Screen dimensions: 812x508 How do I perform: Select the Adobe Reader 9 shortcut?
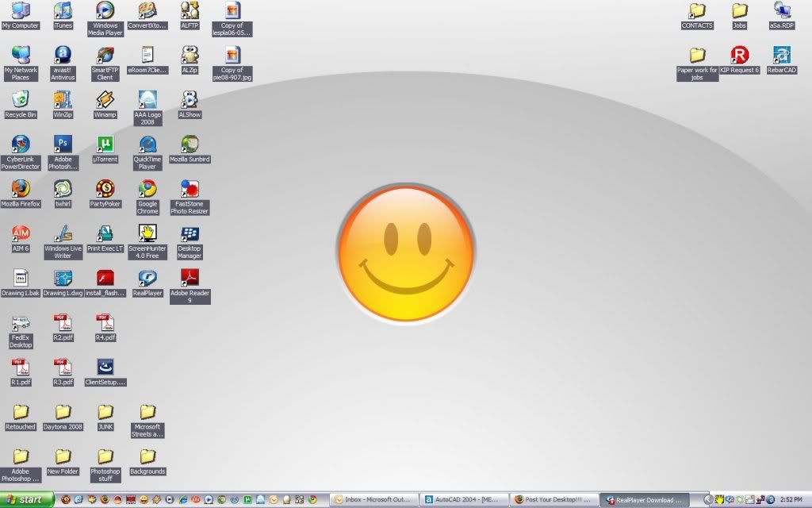pyautogui.click(x=190, y=287)
